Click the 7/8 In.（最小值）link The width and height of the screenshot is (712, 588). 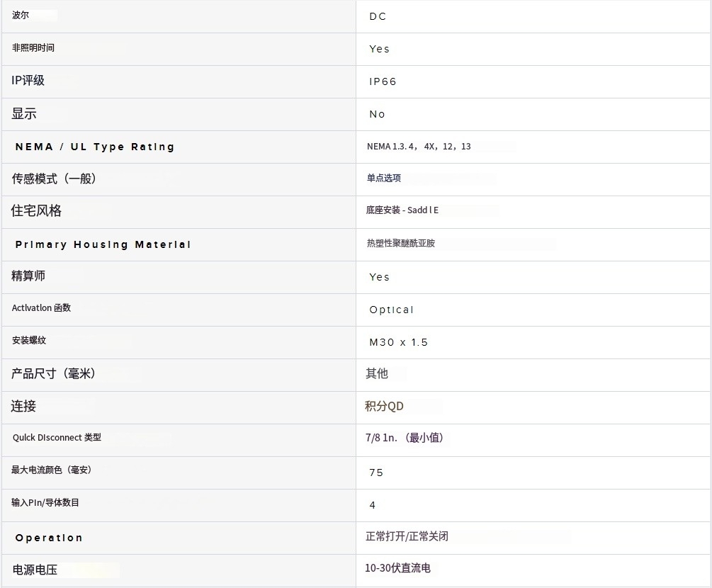tap(405, 438)
